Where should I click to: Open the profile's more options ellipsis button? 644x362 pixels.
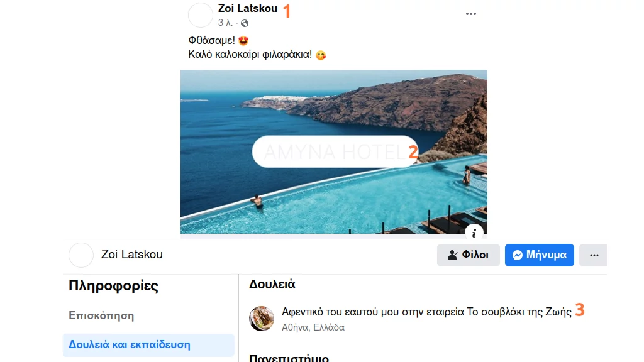[594, 255]
